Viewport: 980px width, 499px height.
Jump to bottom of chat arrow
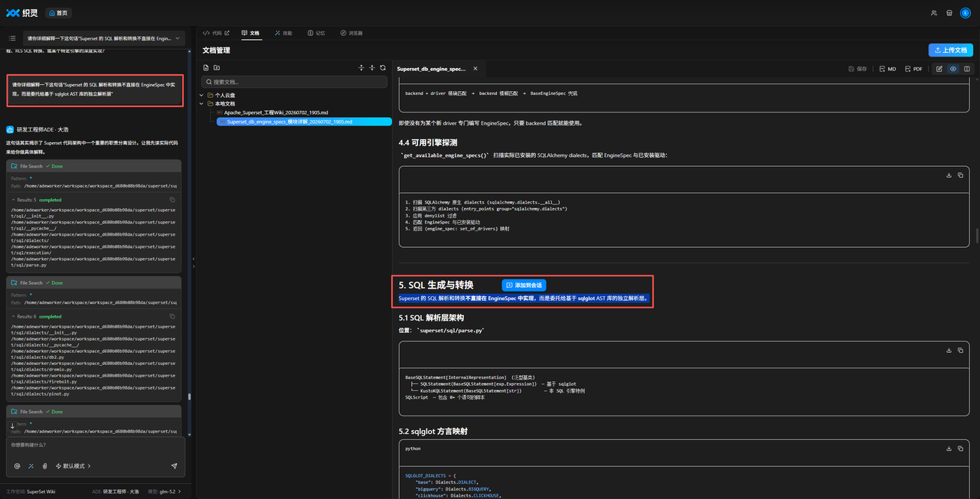click(x=12, y=426)
